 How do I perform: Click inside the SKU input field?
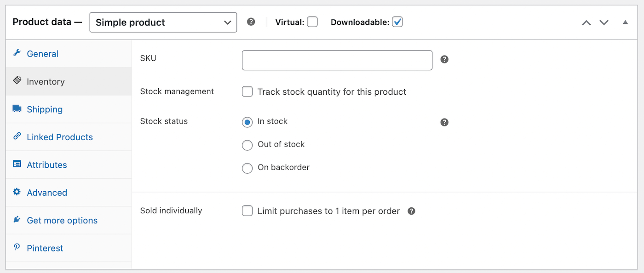coord(337,60)
